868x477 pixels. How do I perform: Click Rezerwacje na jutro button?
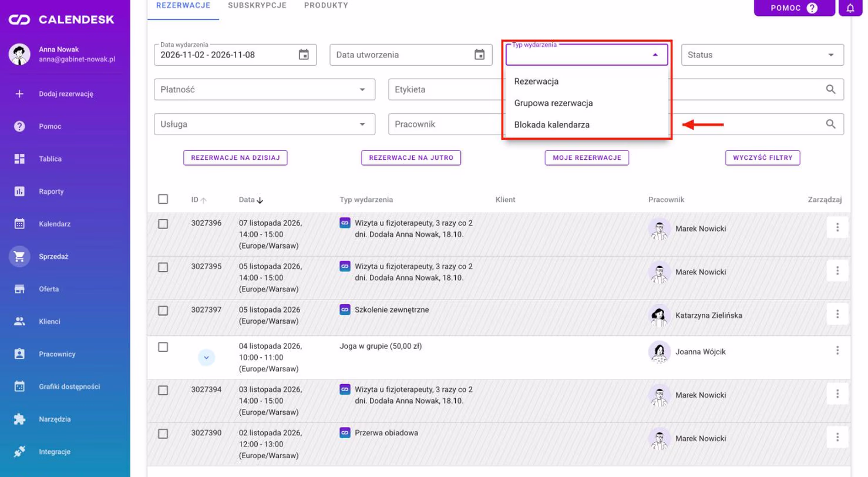pyautogui.click(x=411, y=157)
